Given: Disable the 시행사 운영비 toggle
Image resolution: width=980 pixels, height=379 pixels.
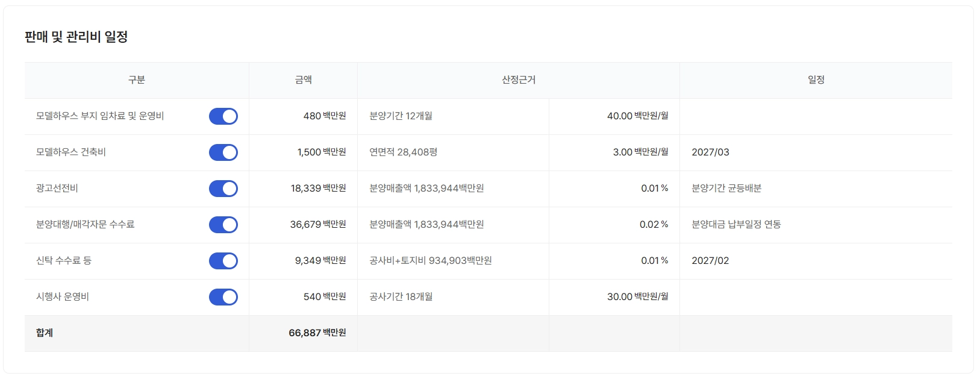Looking at the screenshot, I should (223, 297).
